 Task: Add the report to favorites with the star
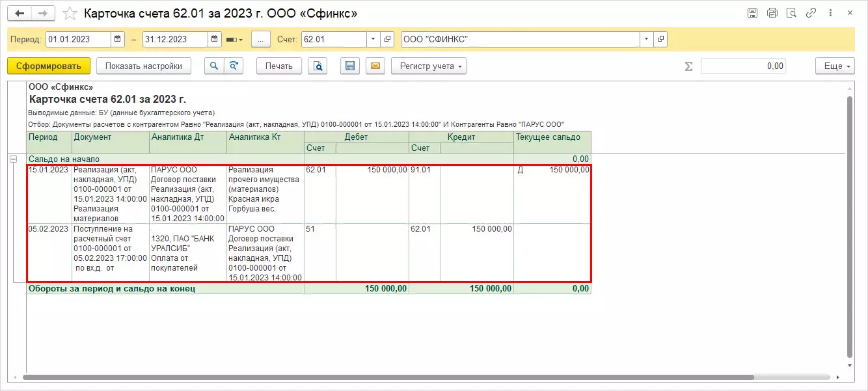click(70, 13)
